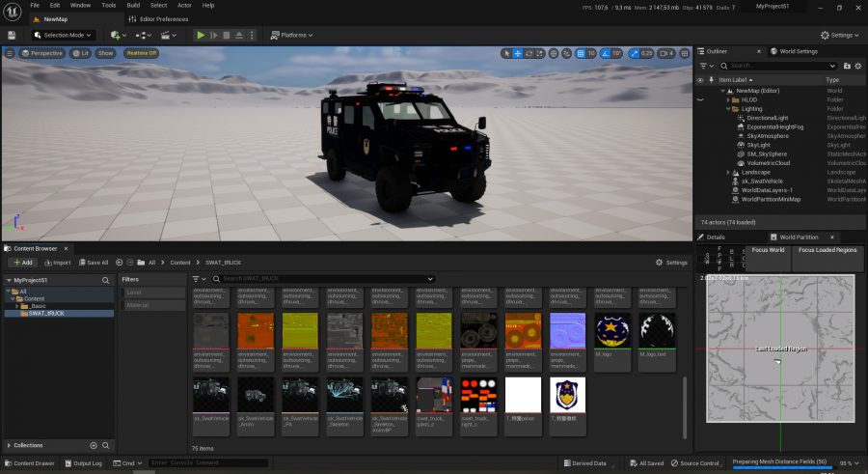
Task: Toggle visibility of the HLOD folder row
Action: 700,99
